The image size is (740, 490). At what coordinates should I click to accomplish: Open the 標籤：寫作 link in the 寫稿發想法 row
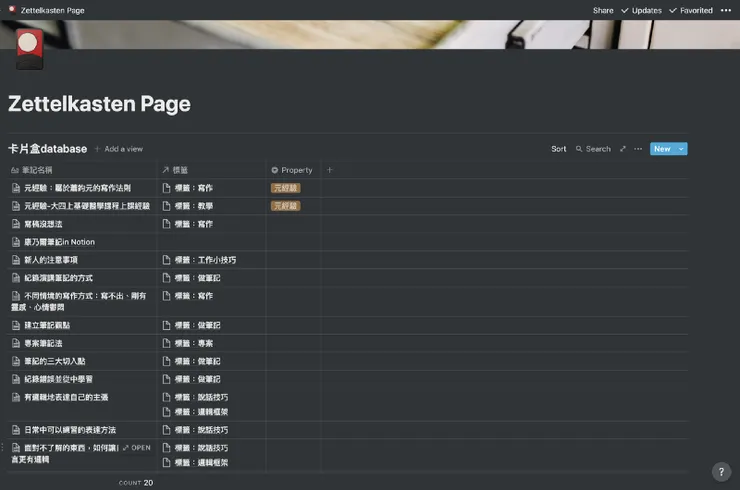pos(193,224)
